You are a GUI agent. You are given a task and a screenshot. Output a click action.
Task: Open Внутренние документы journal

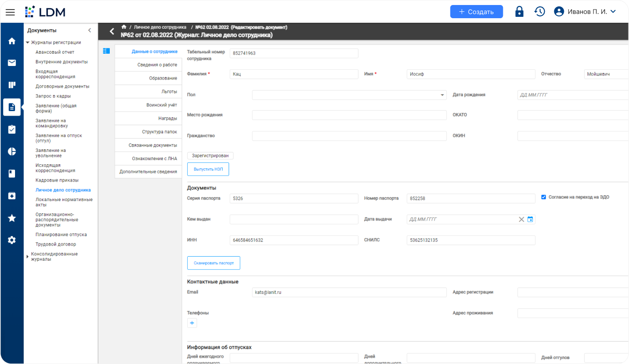61,62
